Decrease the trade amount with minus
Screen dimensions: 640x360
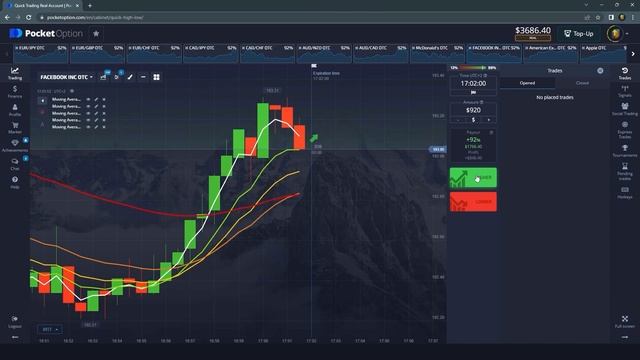[458, 120]
